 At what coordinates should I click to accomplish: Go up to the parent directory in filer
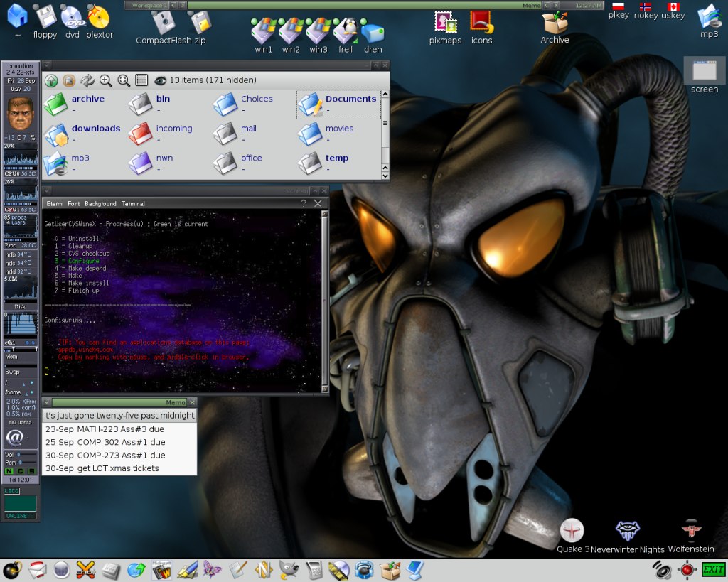click(51, 80)
